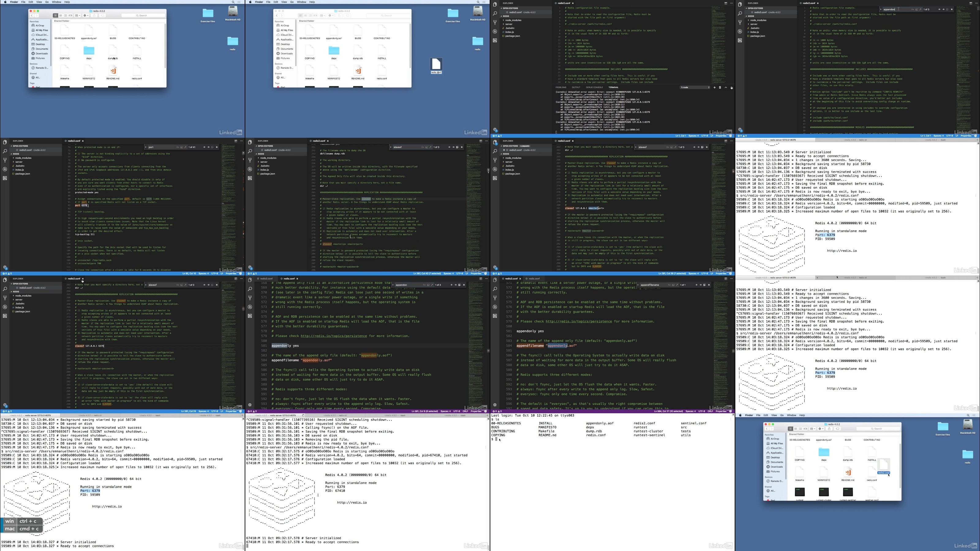Click the 'Ln 92, Col 10' status bar indicator

pyautogui.click(x=189, y=273)
